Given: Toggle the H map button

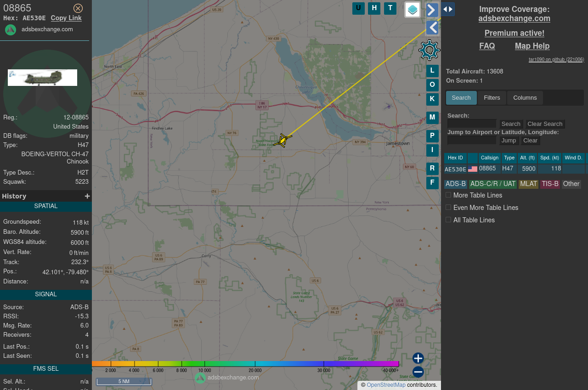Looking at the screenshot, I should coord(374,8).
